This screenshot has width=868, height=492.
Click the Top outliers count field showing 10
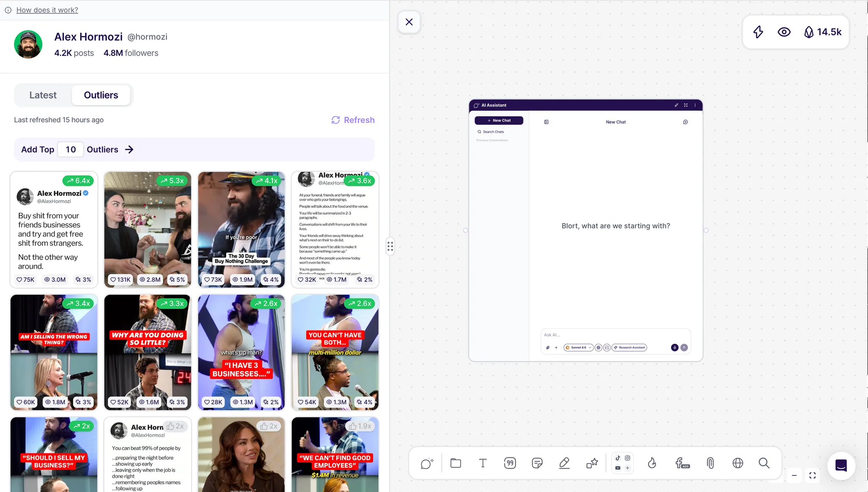(70, 149)
